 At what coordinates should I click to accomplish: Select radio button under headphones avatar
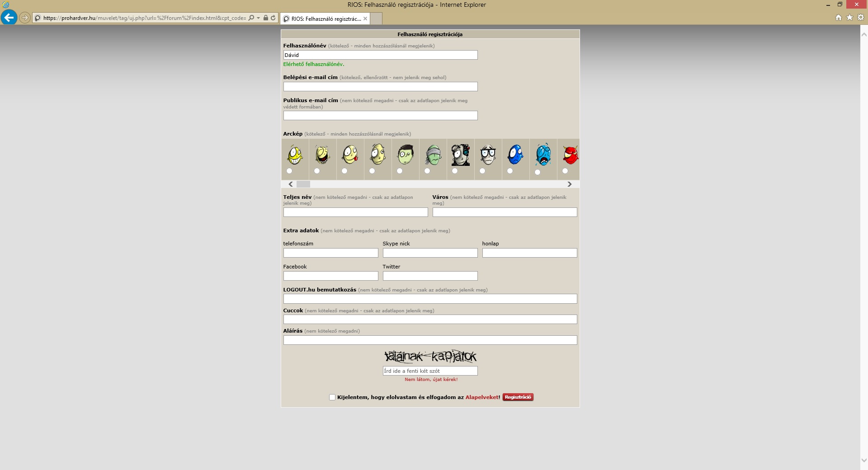click(x=455, y=171)
